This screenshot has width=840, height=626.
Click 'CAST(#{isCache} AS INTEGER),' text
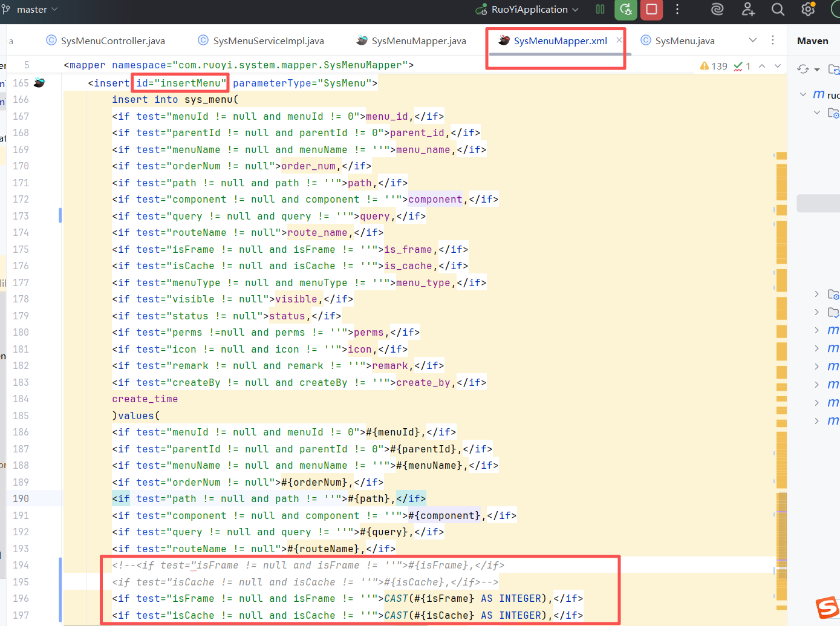[x=469, y=615]
